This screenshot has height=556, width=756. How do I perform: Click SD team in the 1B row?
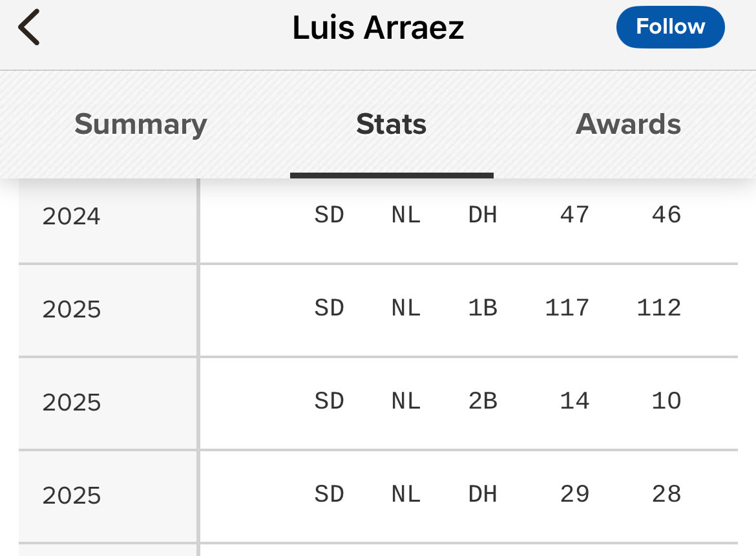click(x=329, y=308)
